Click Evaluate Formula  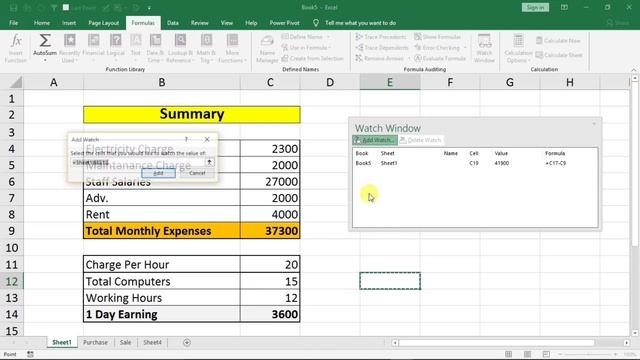coord(440,58)
